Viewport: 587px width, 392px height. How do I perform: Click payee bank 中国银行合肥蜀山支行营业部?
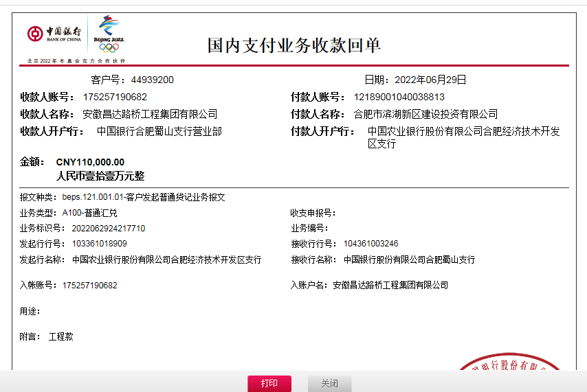click(x=159, y=131)
